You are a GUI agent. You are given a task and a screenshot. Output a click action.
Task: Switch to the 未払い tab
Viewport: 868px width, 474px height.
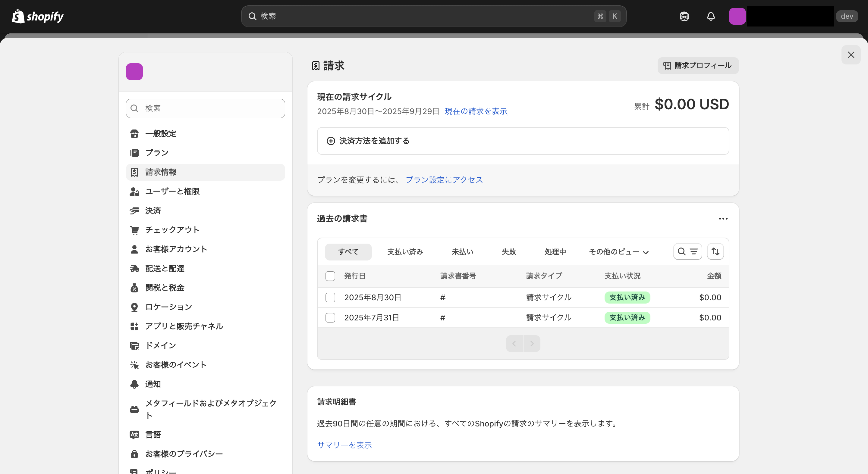point(462,252)
